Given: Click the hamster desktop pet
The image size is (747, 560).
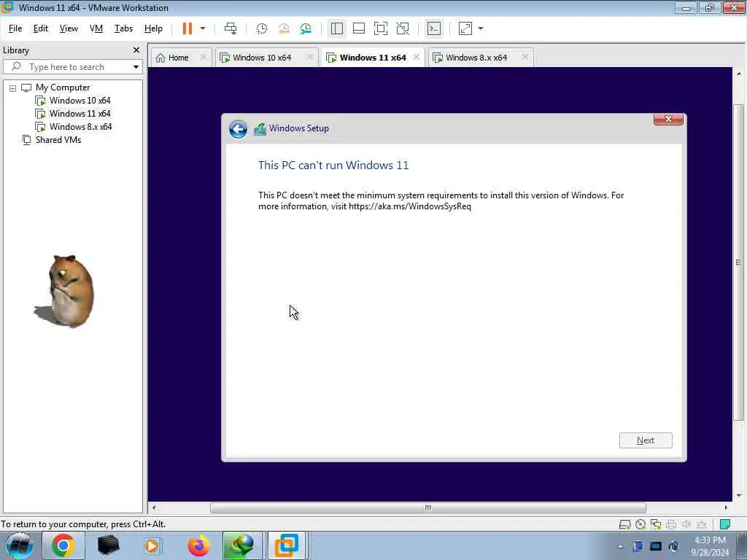Looking at the screenshot, I should pyautogui.click(x=65, y=292).
